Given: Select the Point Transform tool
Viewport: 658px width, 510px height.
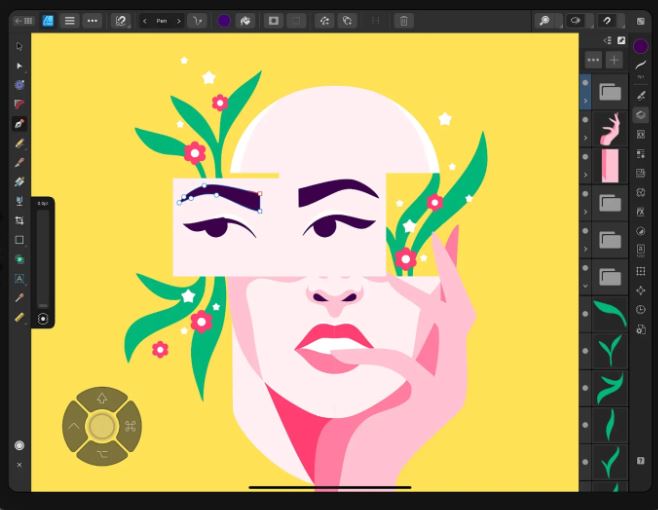Looking at the screenshot, I should pos(19,85).
